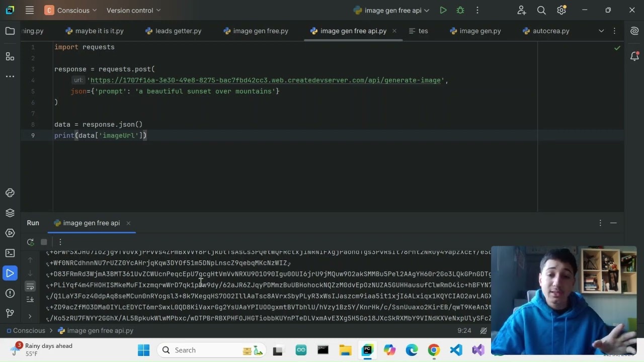Open Microsoft Edge from the taskbar
This screenshot has height=362, width=644.
point(412,350)
